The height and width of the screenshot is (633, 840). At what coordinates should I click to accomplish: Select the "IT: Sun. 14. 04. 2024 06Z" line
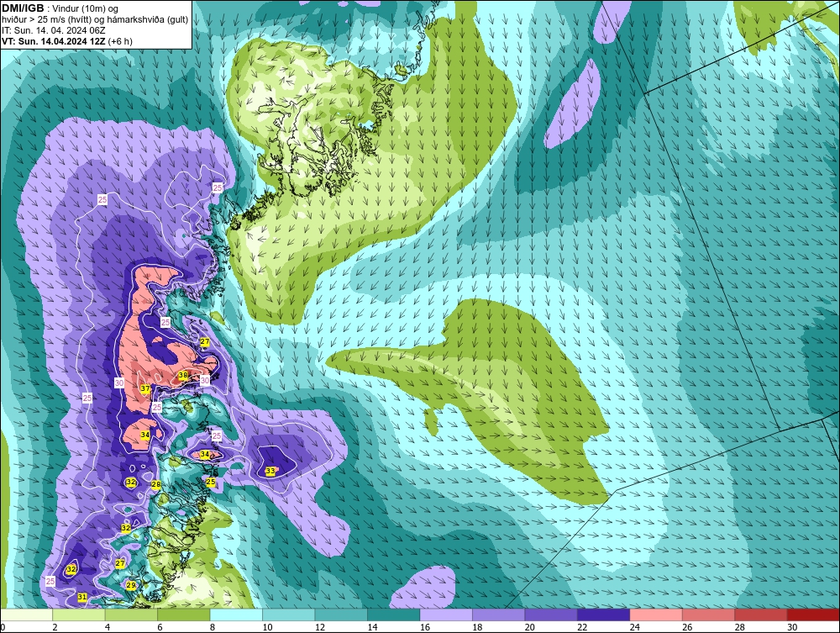[x=54, y=30]
